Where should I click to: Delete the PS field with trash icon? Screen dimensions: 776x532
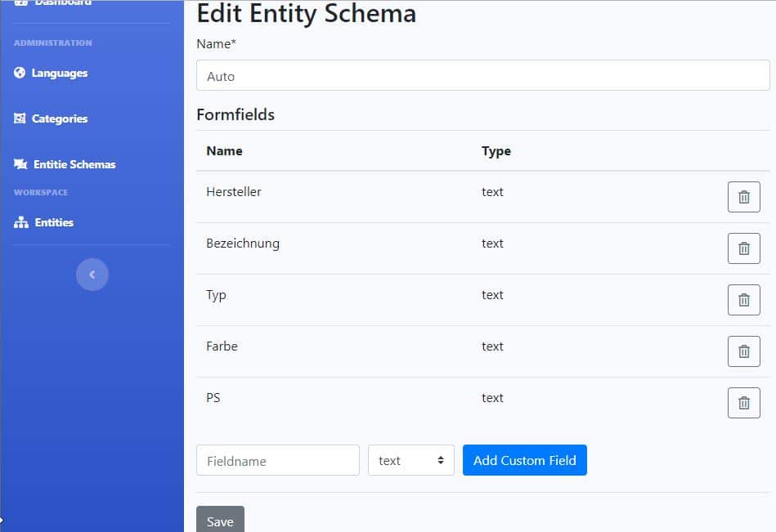[x=743, y=402]
